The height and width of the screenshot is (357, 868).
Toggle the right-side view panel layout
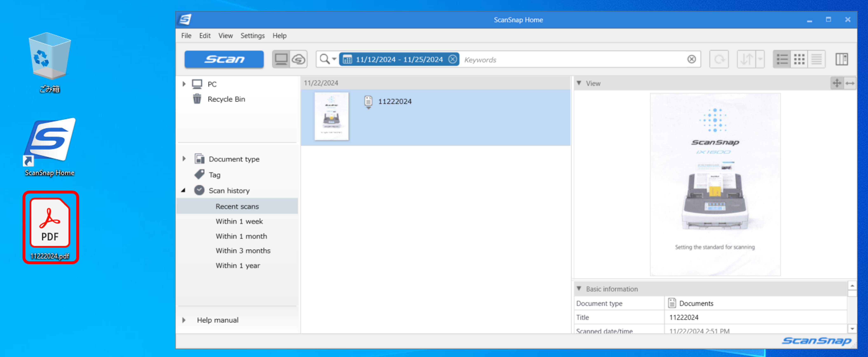pyautogui.click(x=841, y=59)
